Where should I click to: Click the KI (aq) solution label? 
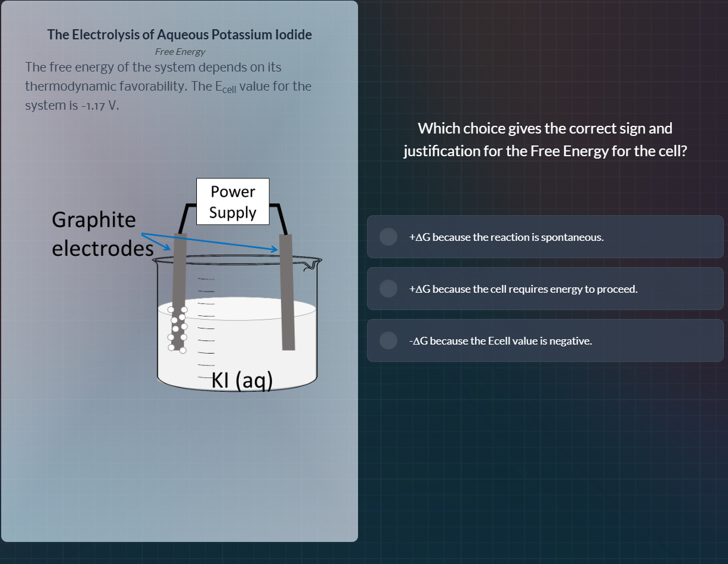tap(242, 380)
